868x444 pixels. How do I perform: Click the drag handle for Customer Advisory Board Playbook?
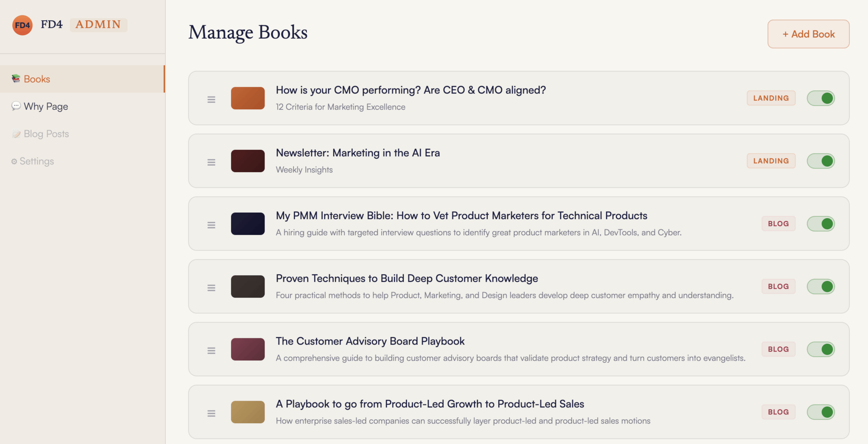pos(211,351)
